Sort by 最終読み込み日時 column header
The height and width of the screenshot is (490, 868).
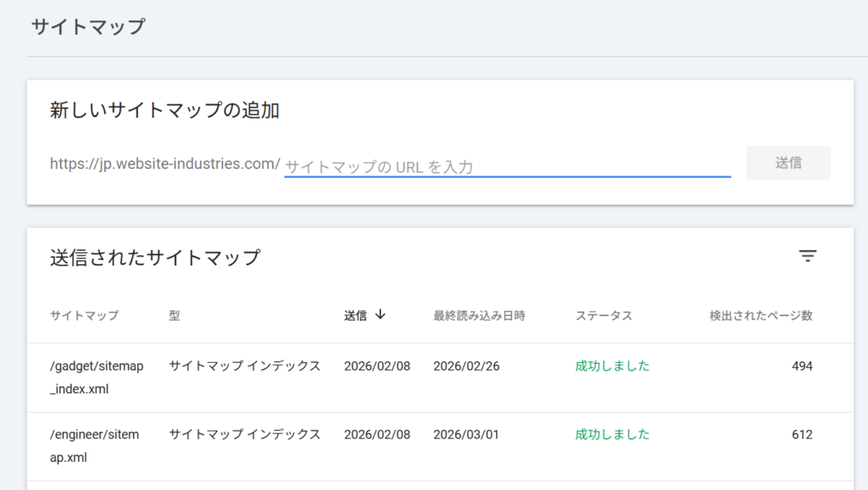point(479,315)
